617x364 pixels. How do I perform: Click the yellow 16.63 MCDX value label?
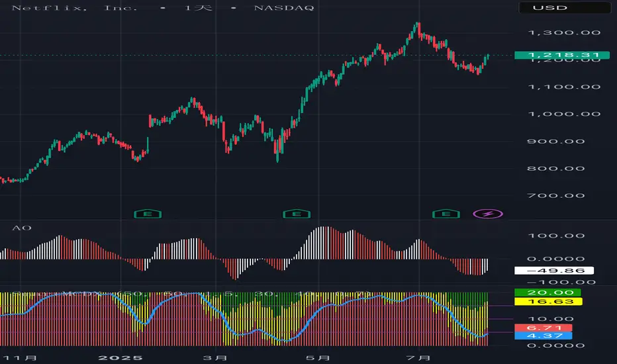point(548,302)
